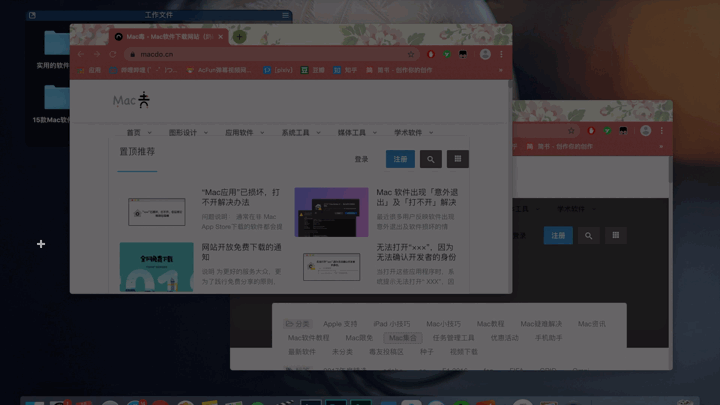Select the Mac毒 tab in front window
The image size is (720, 405).
click(x=168, y=37)
